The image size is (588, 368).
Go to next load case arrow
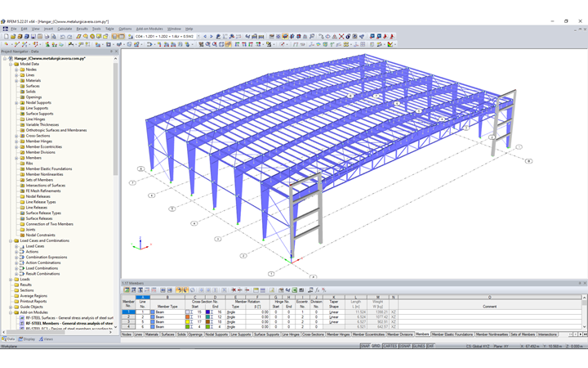tap(212, 37)
